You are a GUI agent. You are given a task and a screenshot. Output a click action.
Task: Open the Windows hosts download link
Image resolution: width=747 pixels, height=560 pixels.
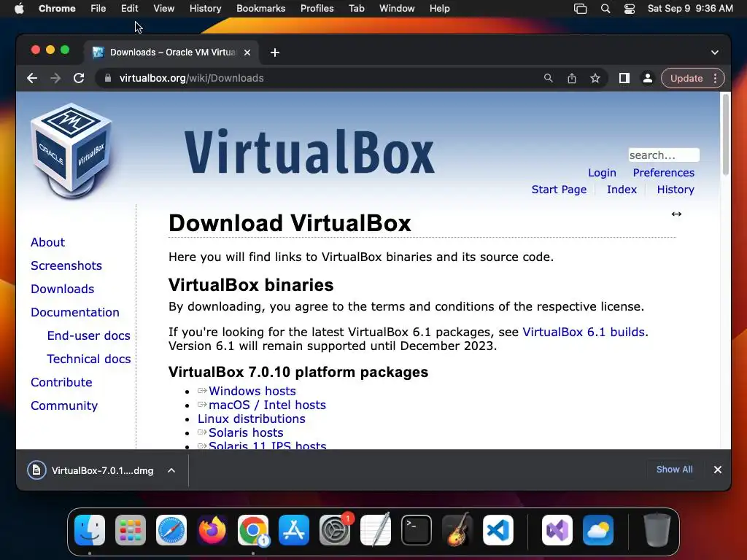click(252, 391)
